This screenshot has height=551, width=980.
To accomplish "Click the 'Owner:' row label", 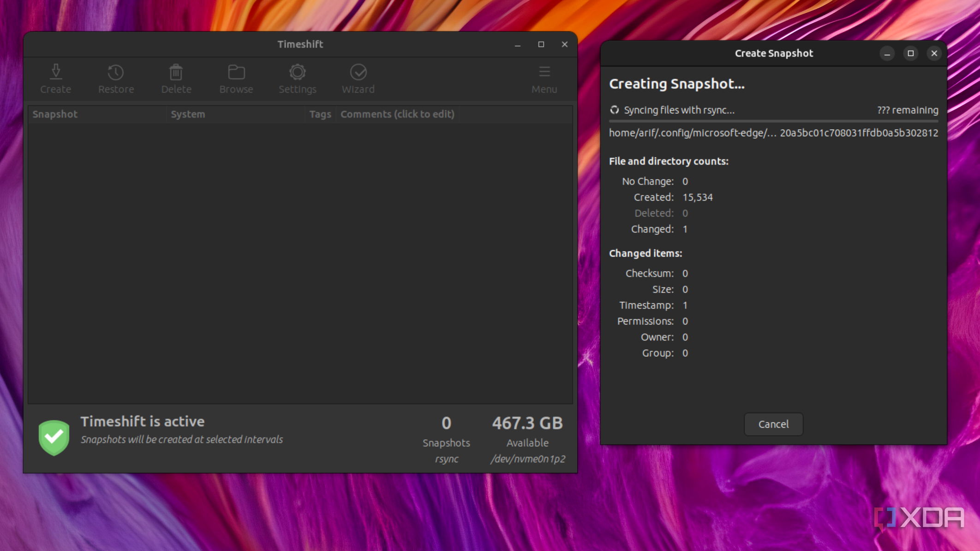I will pos(657,337).
